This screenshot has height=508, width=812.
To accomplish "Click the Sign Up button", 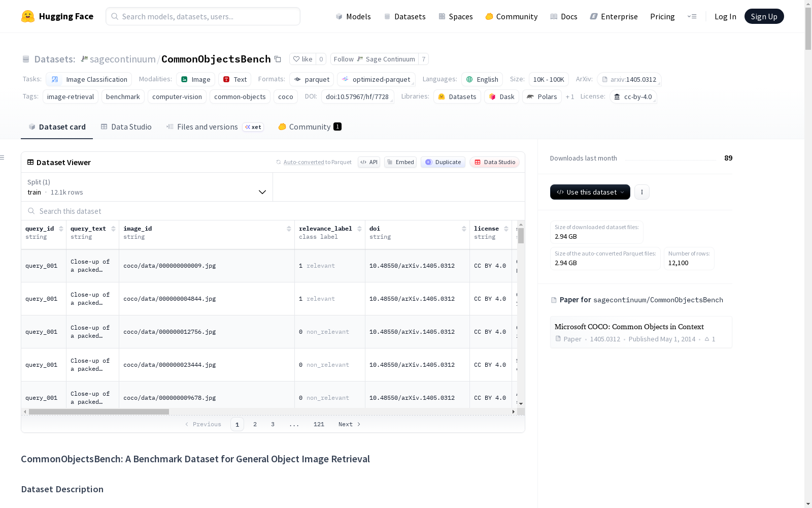I will (x=764, y=16).
